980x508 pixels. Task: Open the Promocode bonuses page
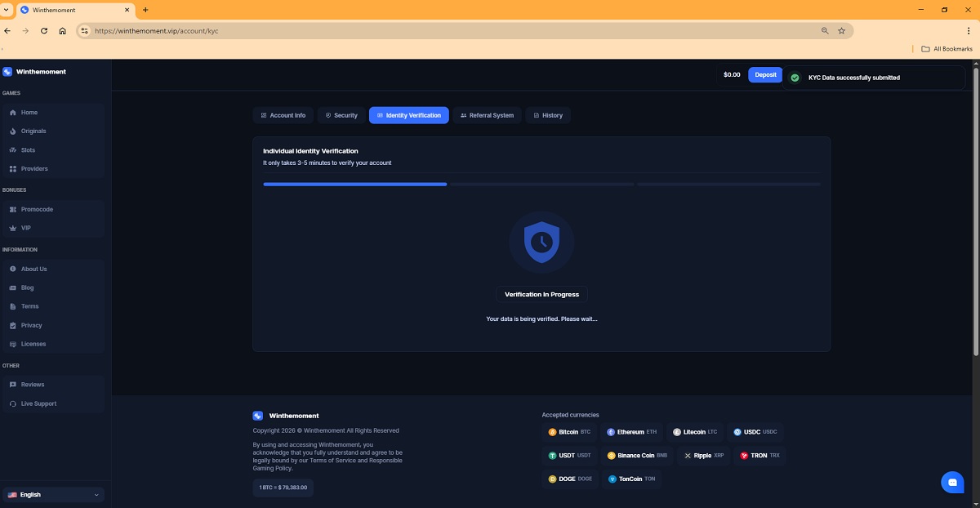click(x=37, y=210)
